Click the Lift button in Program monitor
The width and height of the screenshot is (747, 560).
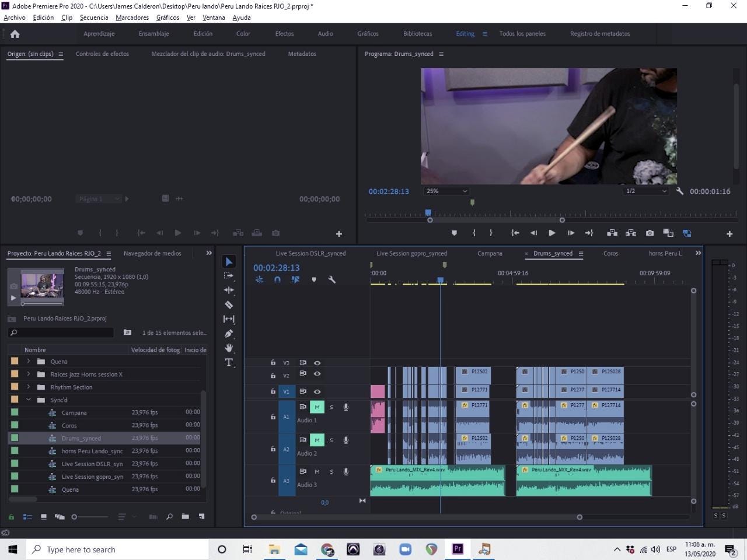[612, 233]
